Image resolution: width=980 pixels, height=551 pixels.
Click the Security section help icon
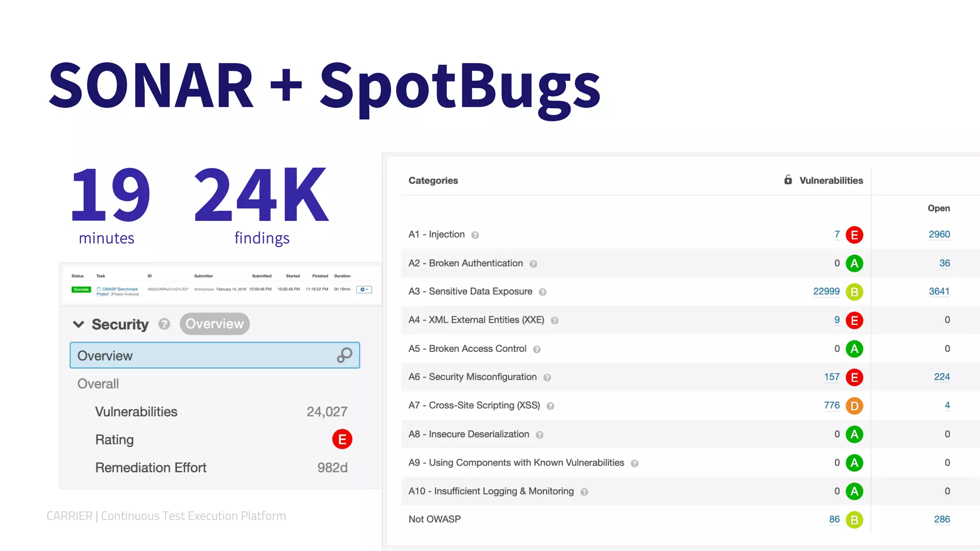(164, 324)
